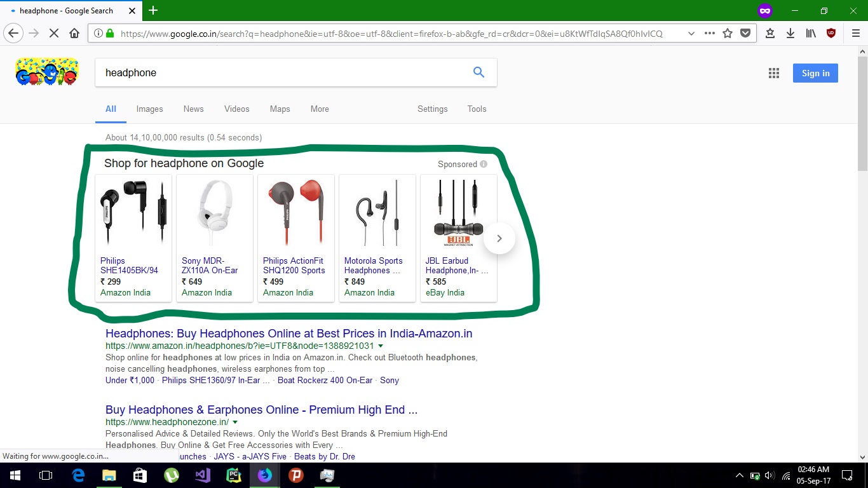Select the All results tab

click(x=111, y=109)
